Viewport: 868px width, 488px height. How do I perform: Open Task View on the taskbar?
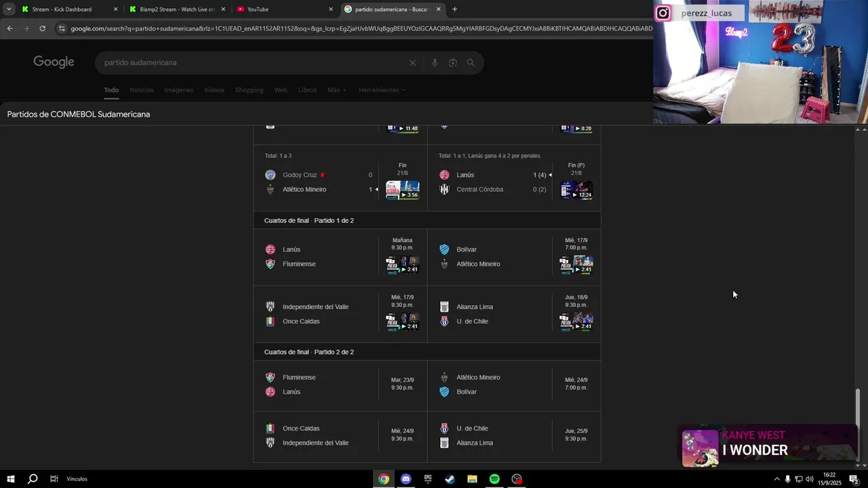54,479
